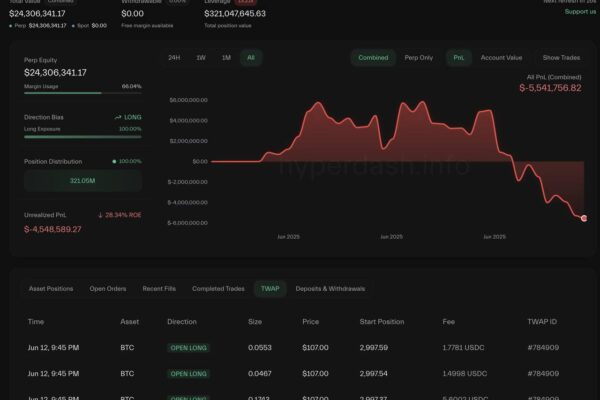Click the size value 0.0553

(x=259, y=348)
